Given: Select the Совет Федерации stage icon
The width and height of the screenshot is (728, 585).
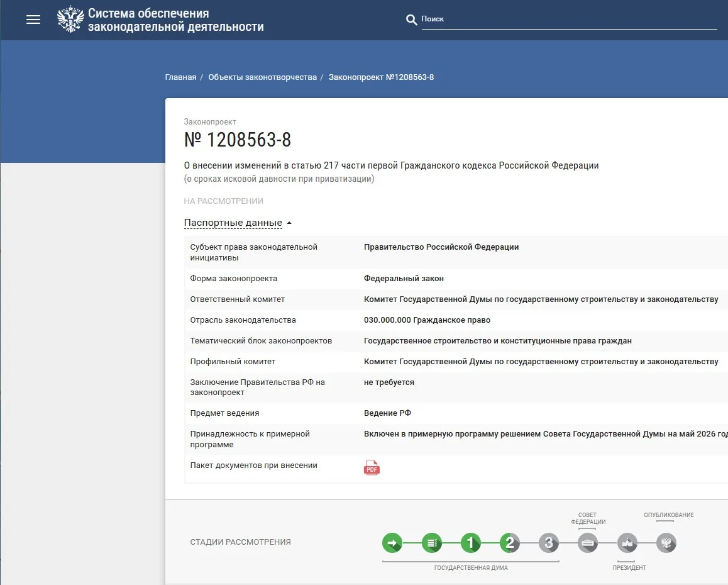Looking at the screenshot, I should coord(588,543).
